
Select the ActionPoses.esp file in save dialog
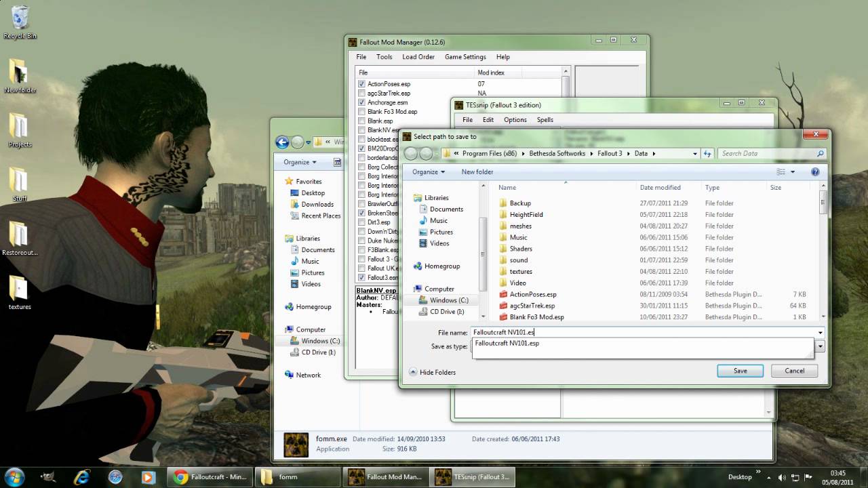pyautogui.click(x=533, y=294)
